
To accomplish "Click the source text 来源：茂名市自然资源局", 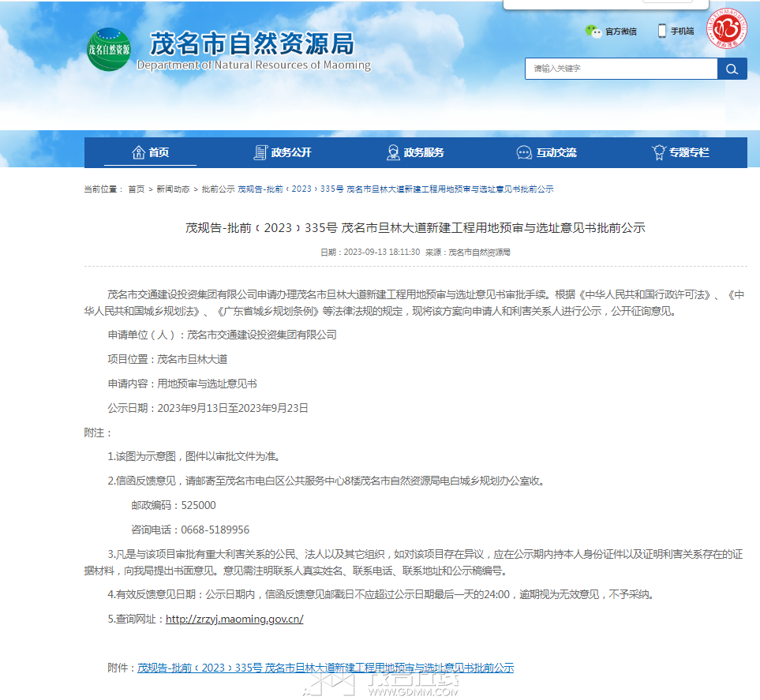I will tap(468, 252).
